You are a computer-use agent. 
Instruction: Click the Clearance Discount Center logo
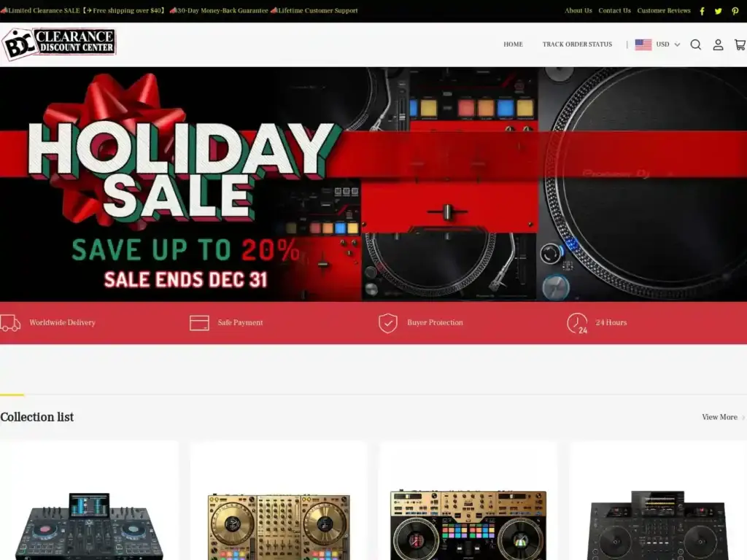coord(58,43)
